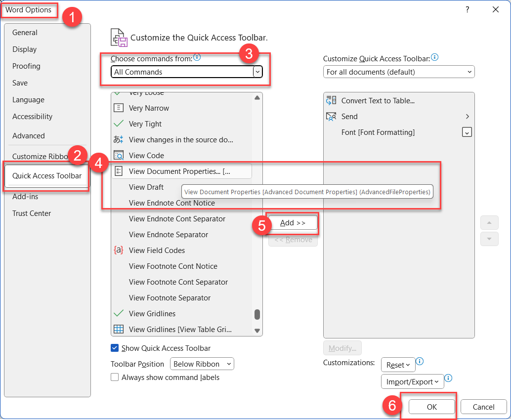This screenshot has width=511, height=420.
Task: Expand the Send submenu arrow
Action: (468, 116)
